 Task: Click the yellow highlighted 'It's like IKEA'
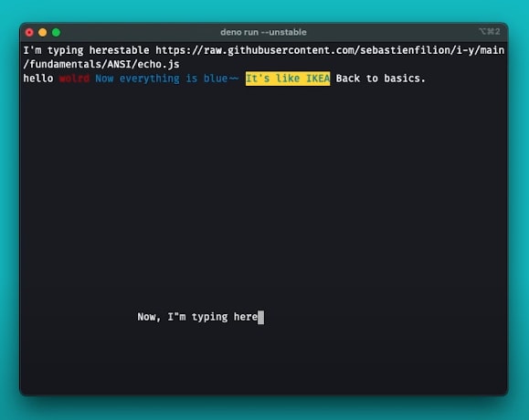pyautogui.click(x=288, y=79)
